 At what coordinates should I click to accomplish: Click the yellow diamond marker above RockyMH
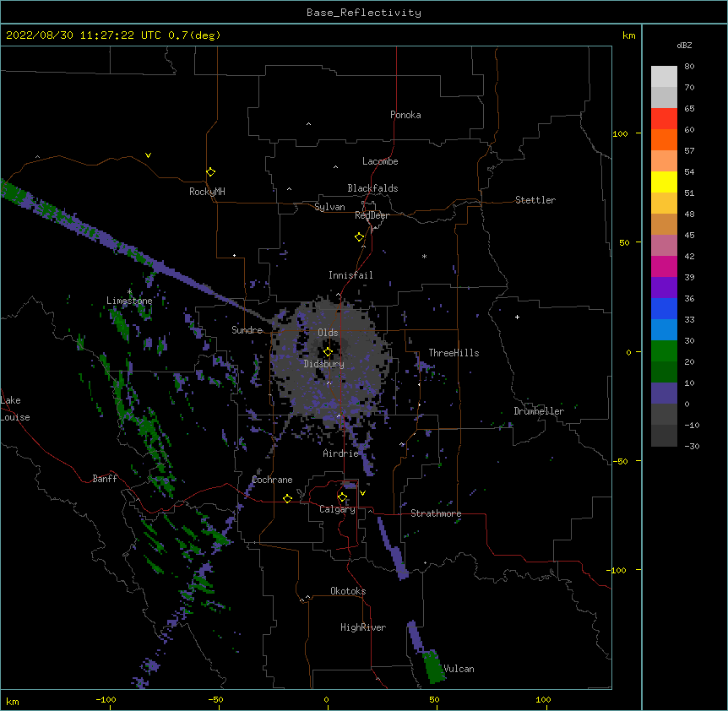pos(211,172)
